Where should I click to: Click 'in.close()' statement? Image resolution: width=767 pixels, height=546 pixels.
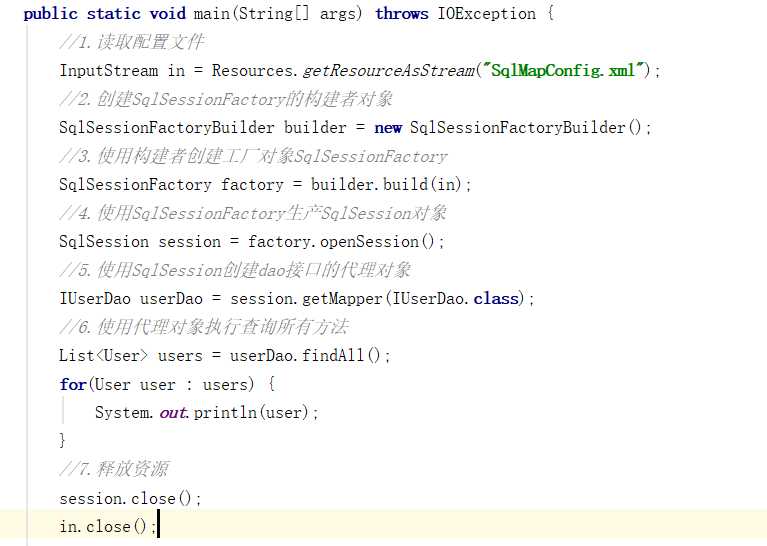108,527
